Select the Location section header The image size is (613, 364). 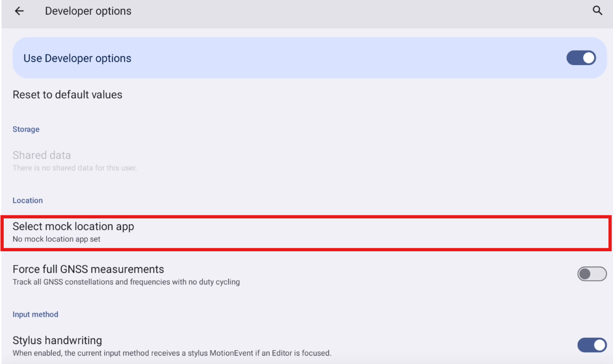point(28,200)
